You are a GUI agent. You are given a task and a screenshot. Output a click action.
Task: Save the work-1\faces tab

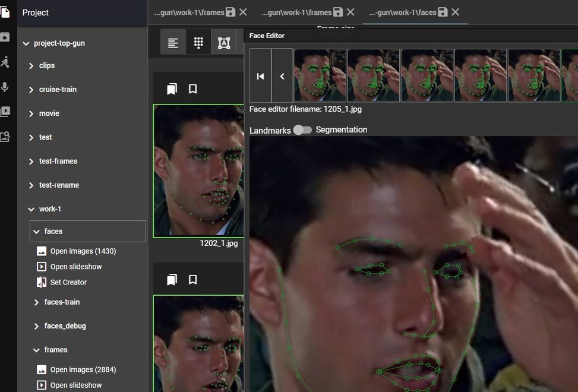[x=443, y=12]
